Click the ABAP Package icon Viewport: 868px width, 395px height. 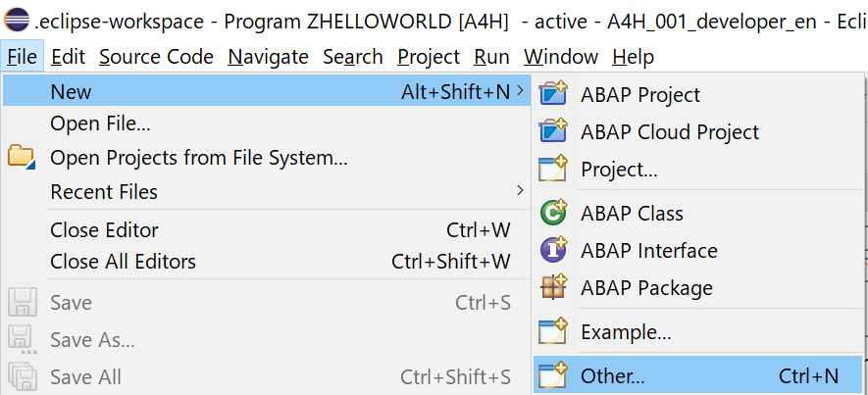(x=553, y=286)
